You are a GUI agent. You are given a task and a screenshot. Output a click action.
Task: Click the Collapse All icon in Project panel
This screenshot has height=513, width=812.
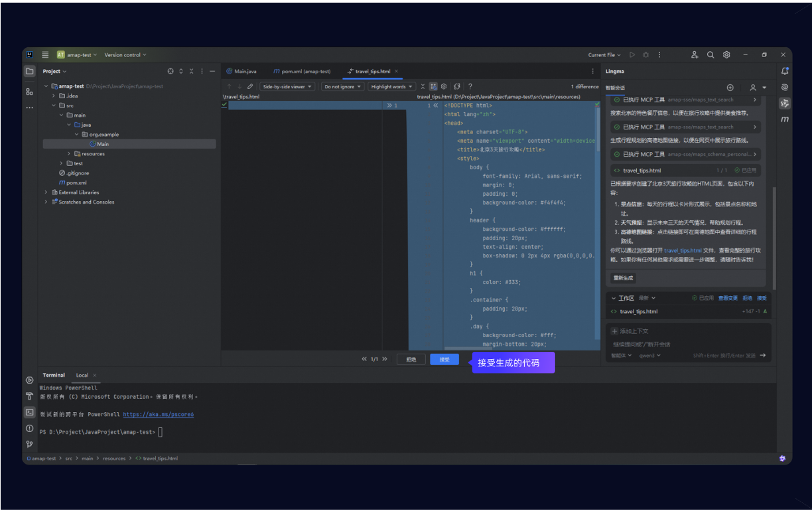click(x=191, y=71)
